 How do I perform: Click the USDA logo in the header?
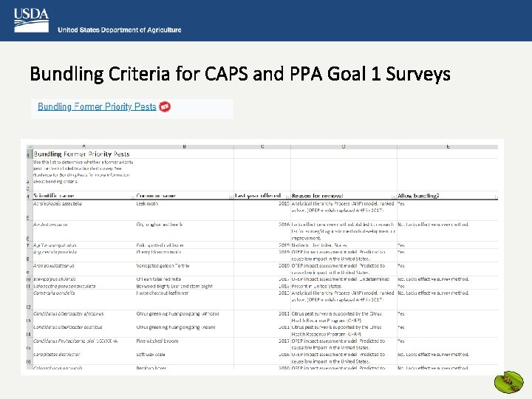pyautogui.click(x=31, y=21)
